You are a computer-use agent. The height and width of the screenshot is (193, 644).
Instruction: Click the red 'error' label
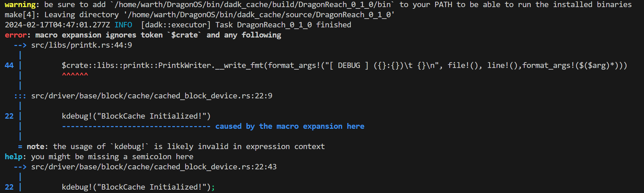(x=16, y=35)
